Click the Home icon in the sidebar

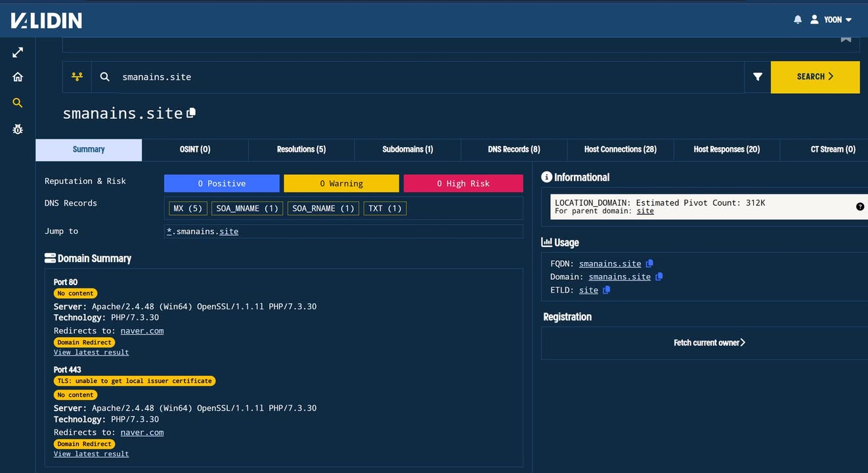pyautogui.click(x=17, y=76)
